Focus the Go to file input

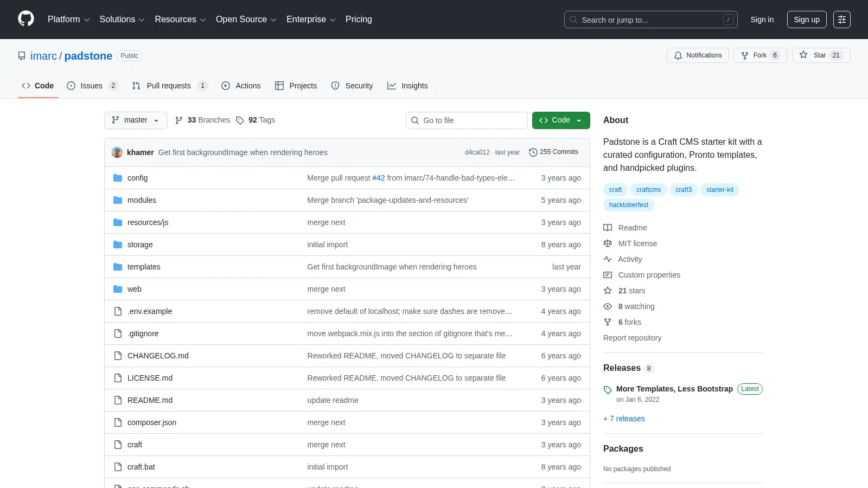tap(467, 120)
